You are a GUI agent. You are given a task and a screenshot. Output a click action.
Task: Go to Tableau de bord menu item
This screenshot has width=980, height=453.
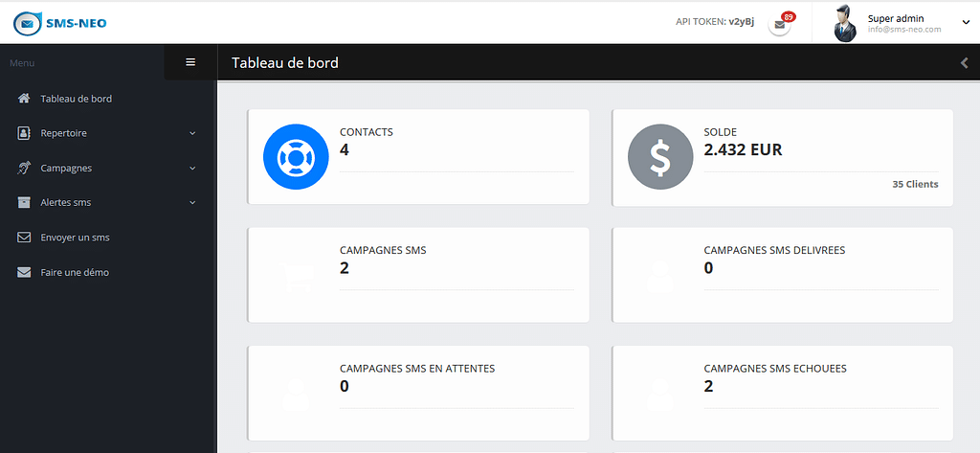pyautogui.click(x=77, y=99)
